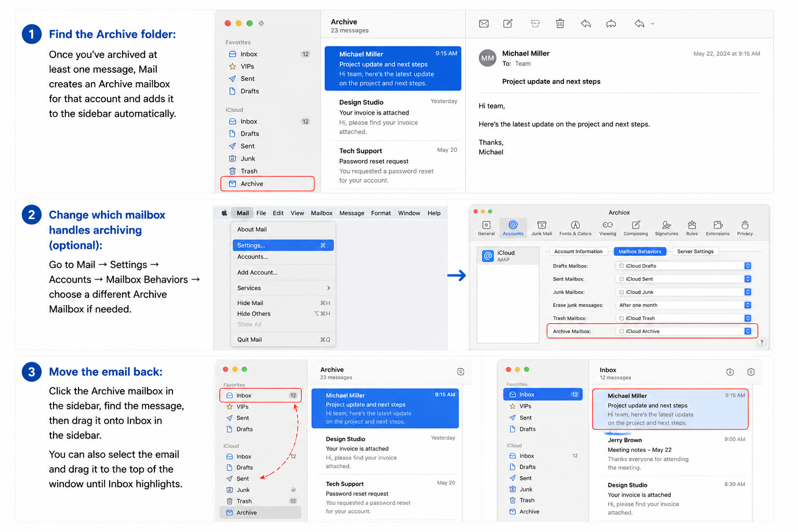Choose Add Account… from the Mail menu
The image size is (798, 532).
[283, 272]
